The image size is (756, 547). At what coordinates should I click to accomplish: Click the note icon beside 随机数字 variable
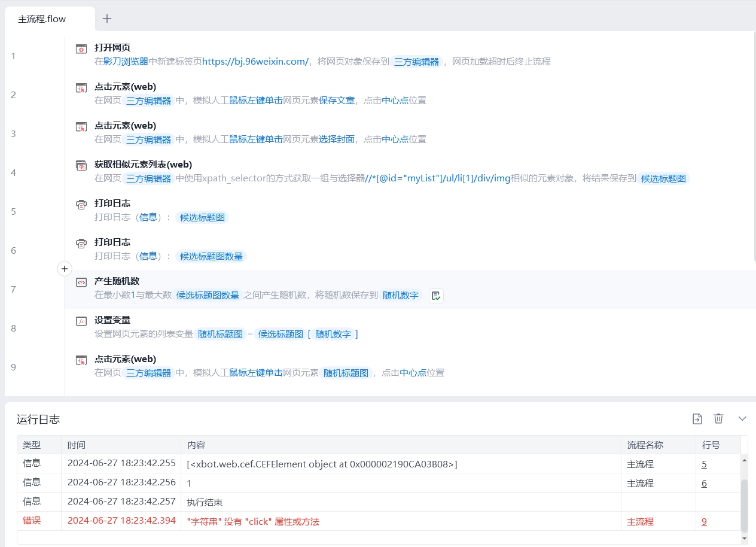[436, 296]
